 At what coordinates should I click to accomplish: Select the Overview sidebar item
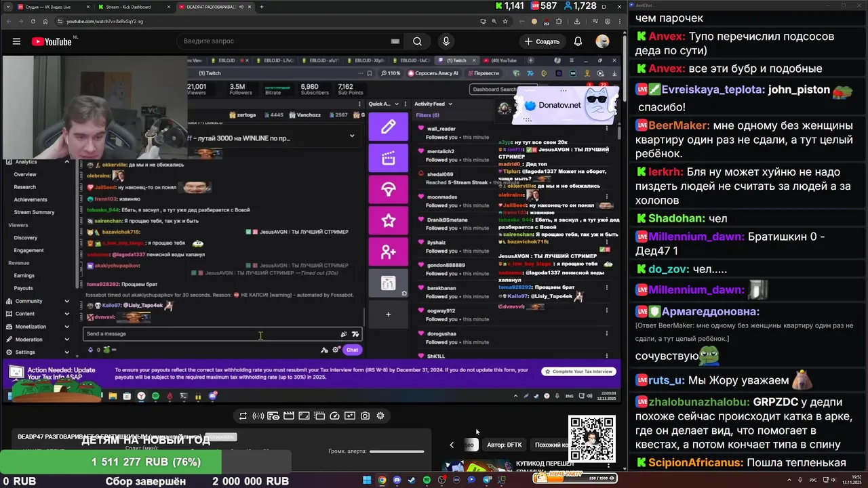click(25, 174)
